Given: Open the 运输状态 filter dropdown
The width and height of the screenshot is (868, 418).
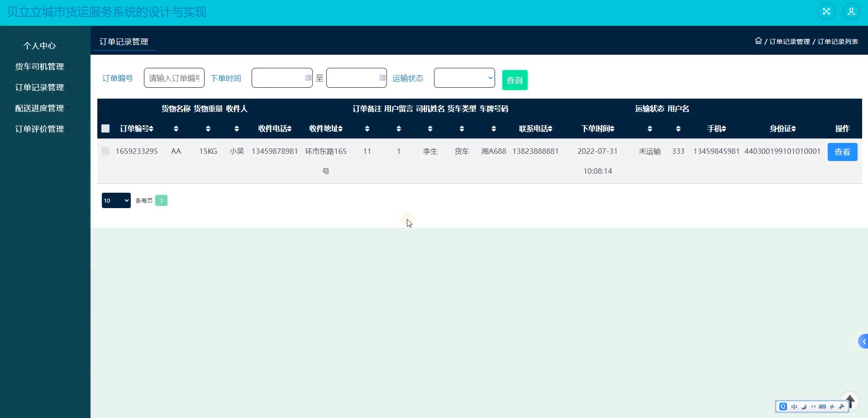Looking at the screenshot, I should click(x=464, y=78).
